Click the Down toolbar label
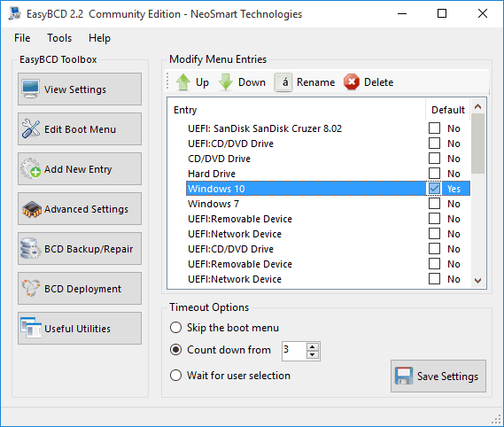This screenshot has height=427, width=504. pyautogui.click(x=252, y=82)
